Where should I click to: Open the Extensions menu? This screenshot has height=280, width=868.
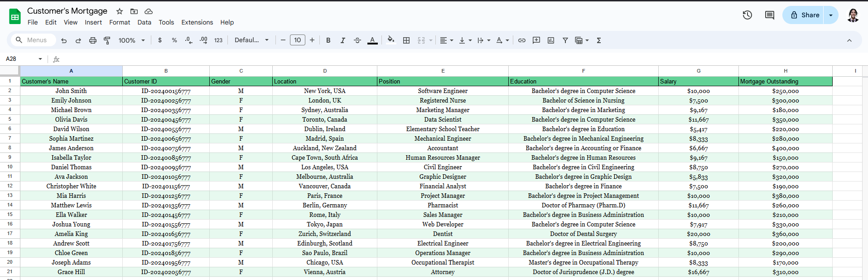[197, 22]
